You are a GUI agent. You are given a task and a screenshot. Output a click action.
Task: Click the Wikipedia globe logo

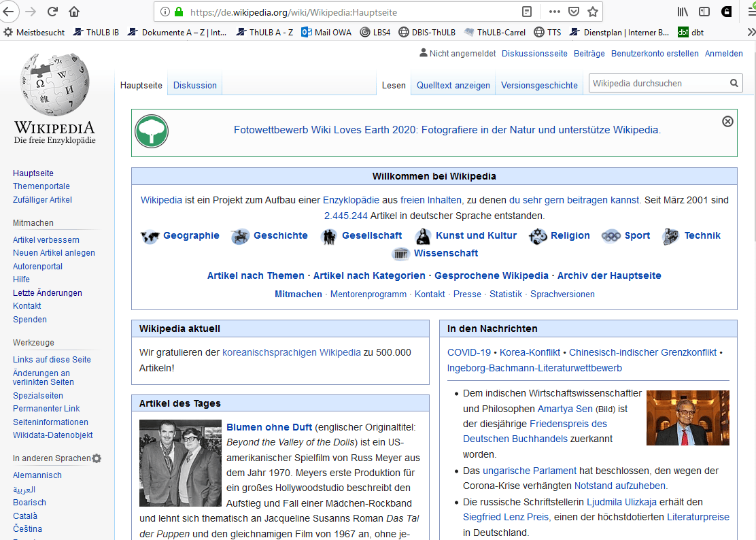click(54, 84)
